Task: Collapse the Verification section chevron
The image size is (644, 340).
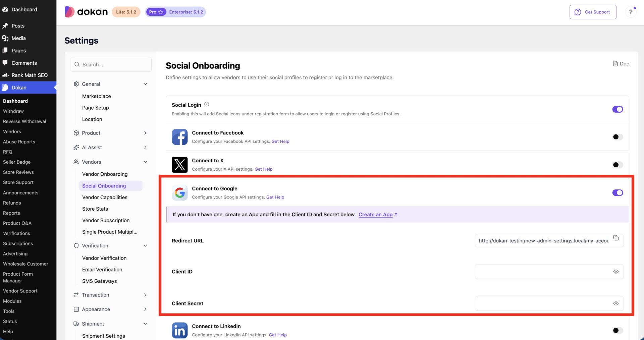Action: click(145, 245)
